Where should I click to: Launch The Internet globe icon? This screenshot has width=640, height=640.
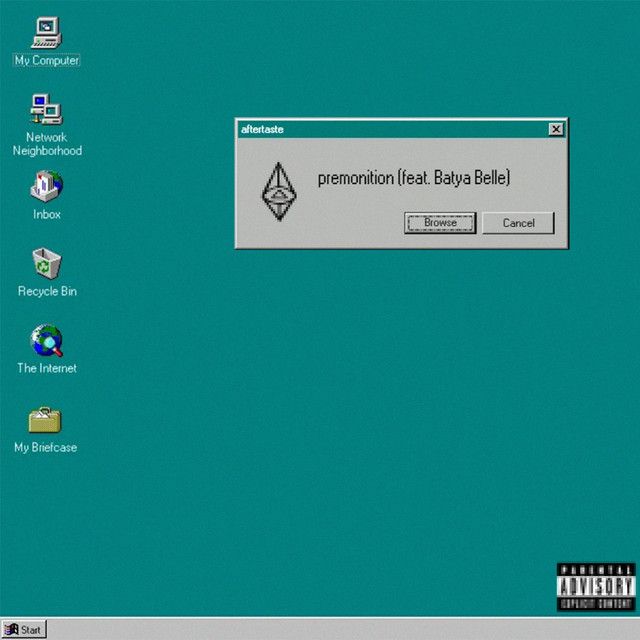point(47,340)
